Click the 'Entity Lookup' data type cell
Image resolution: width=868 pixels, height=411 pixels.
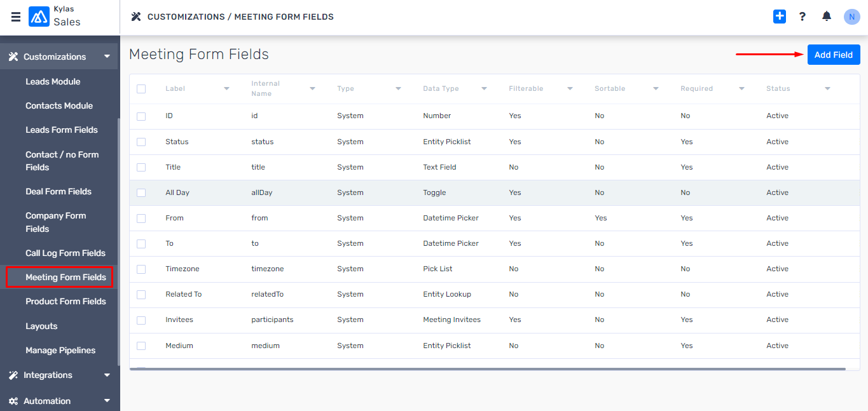pyautogui.click(x=447, y=294)
